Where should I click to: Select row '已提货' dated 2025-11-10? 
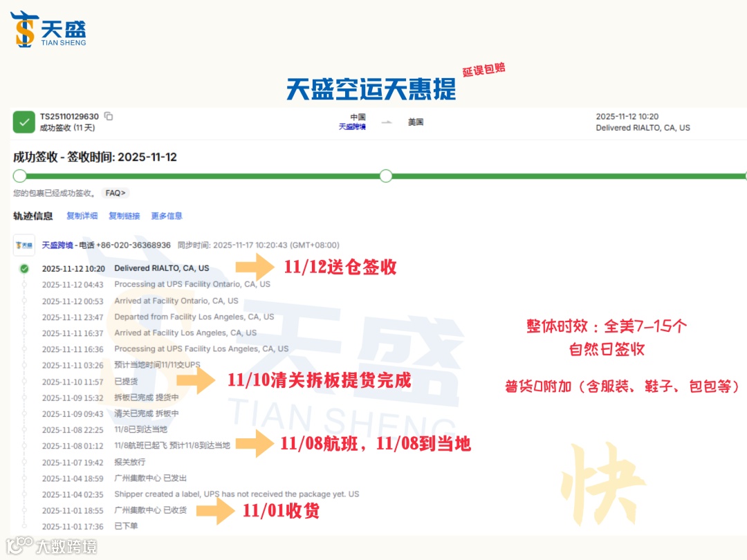pyautogui.click(x=89, y=382)
